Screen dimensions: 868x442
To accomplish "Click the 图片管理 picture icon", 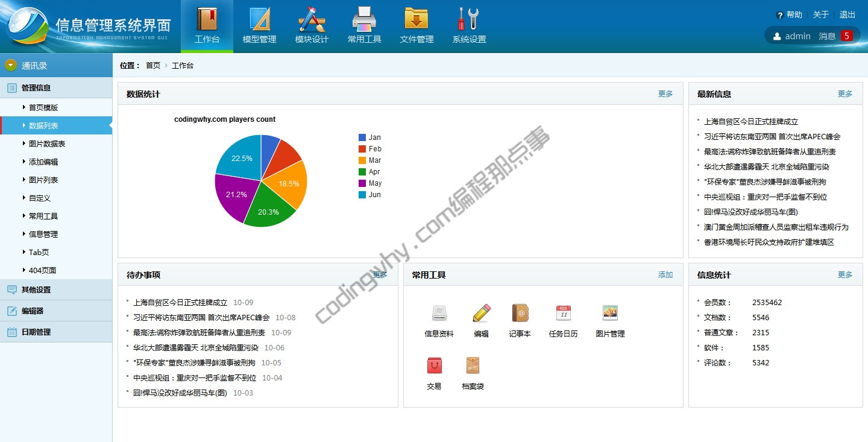I will pyautogui.click(x=610, y=313).
